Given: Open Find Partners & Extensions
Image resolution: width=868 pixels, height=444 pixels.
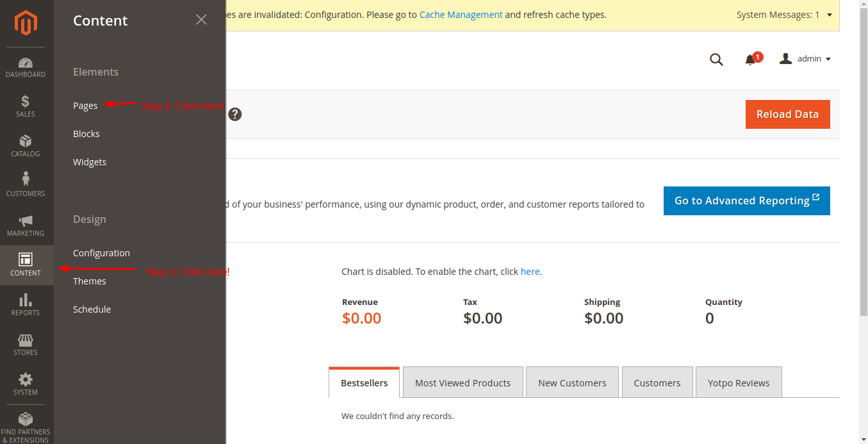Looking at the screenshot, I should point(26,428).
